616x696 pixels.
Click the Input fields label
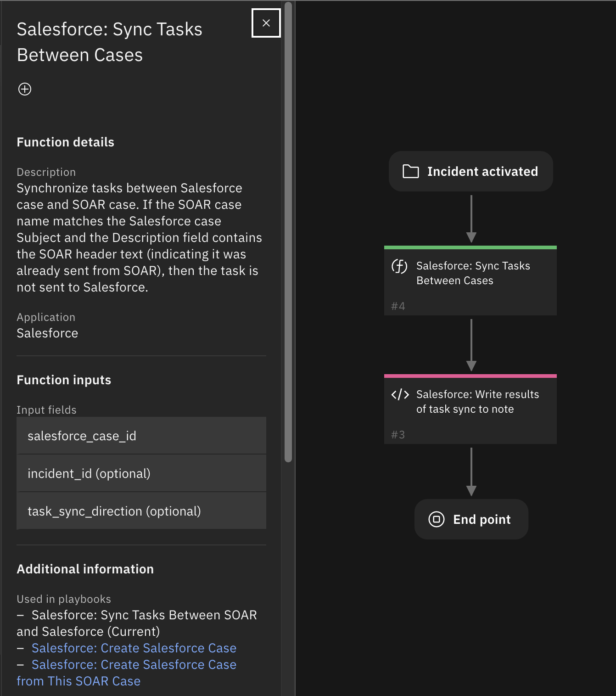(x=47, y=410)
